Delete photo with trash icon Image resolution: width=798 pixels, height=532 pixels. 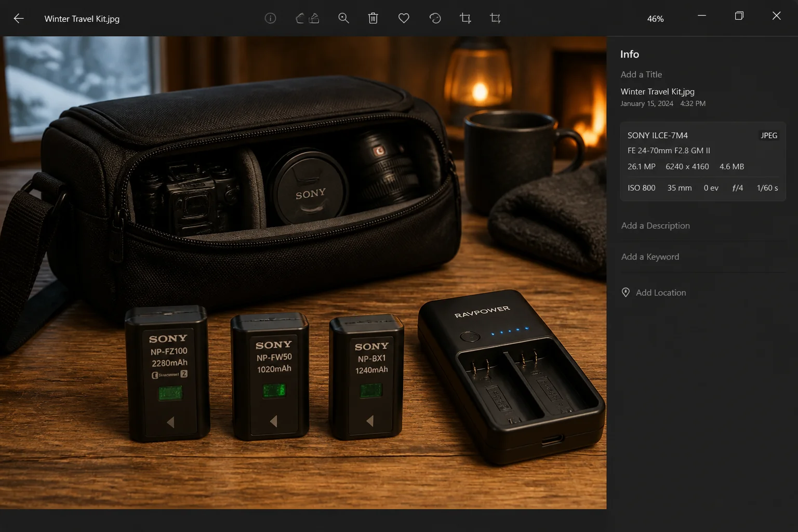point(373,18)
